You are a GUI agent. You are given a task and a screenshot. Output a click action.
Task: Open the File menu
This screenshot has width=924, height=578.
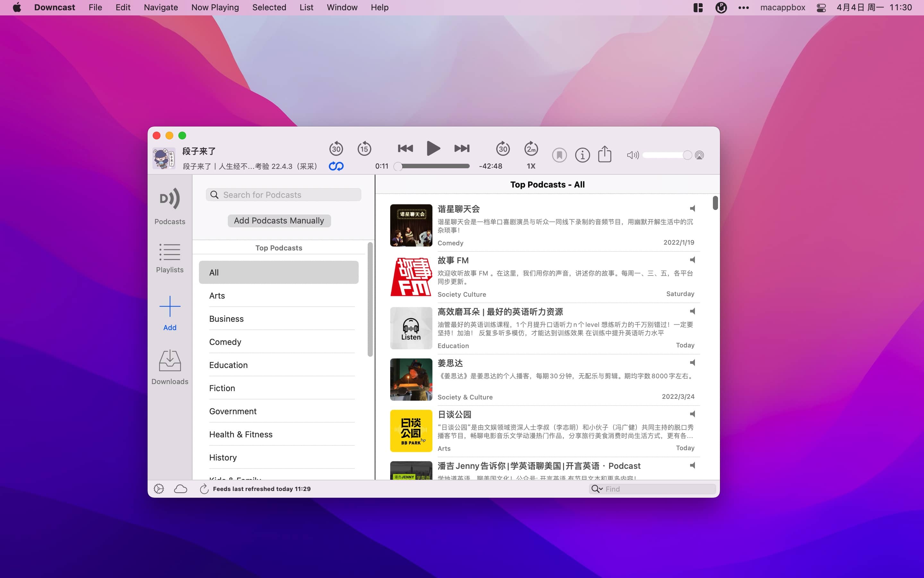(x=95, y=7)
